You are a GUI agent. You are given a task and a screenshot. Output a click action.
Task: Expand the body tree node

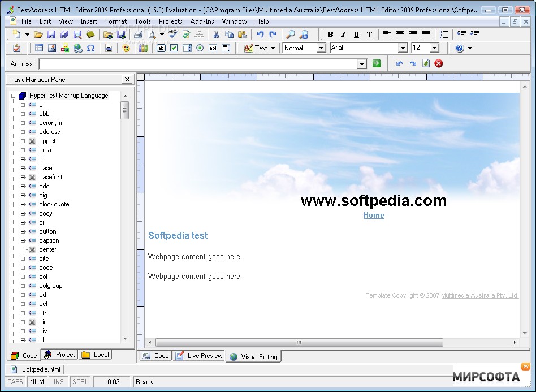click(x=23, y=213)
